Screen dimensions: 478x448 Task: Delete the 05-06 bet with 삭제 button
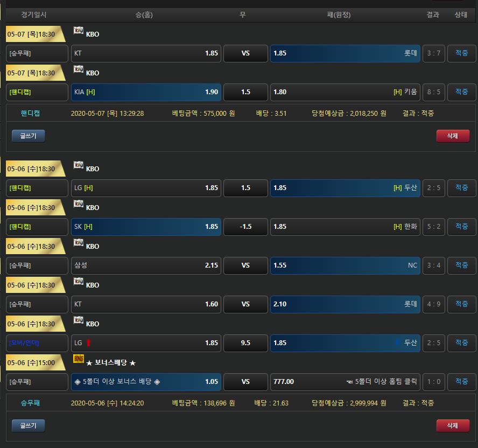tap(453, 425)
